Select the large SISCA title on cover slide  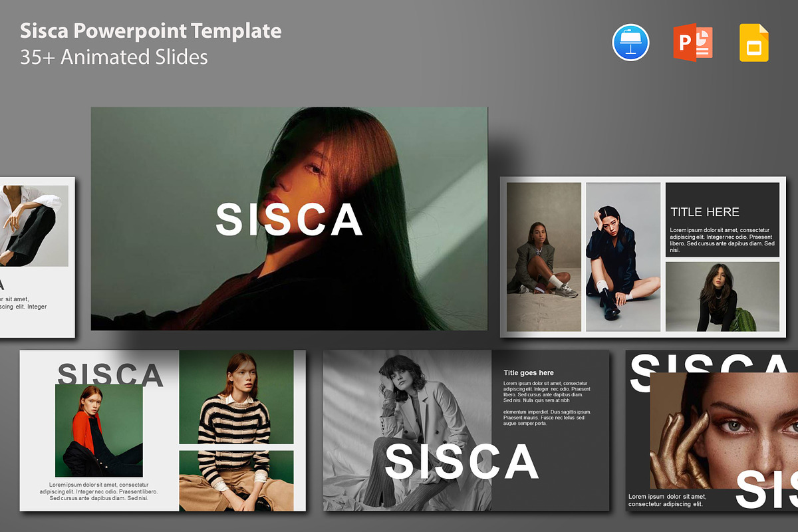coord(289,220)
